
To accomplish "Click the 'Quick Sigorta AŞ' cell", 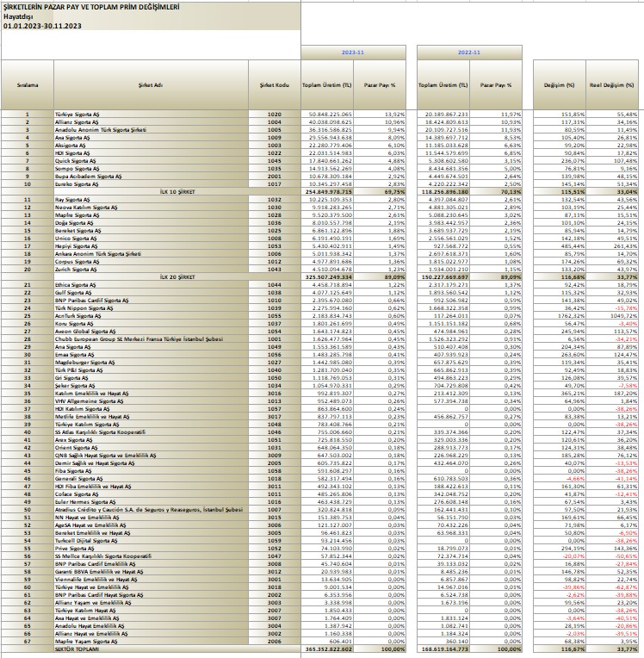I will tap(151, 161).
